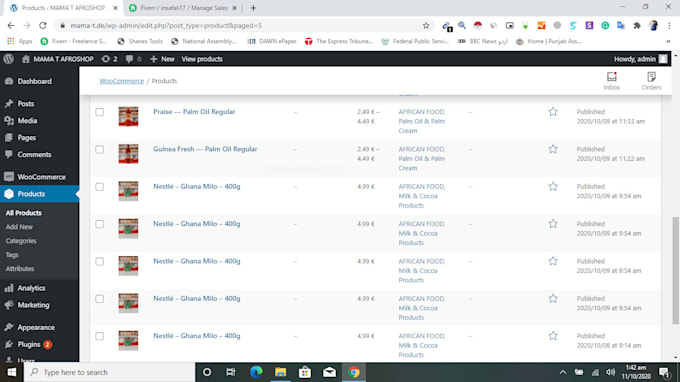The image size is (680, 382).
Task: Click the Praise Palm Oil product thumbnail
Action: (128, 116)
